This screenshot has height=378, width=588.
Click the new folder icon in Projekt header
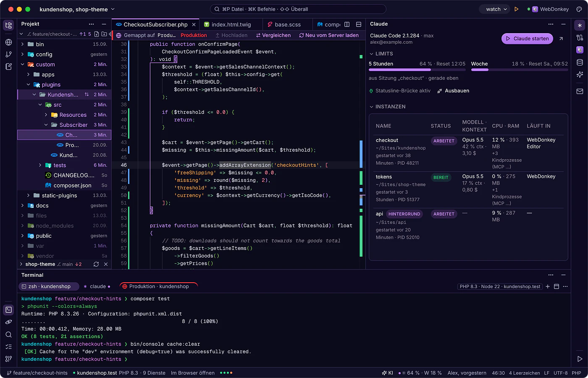[x=104, y=34]
